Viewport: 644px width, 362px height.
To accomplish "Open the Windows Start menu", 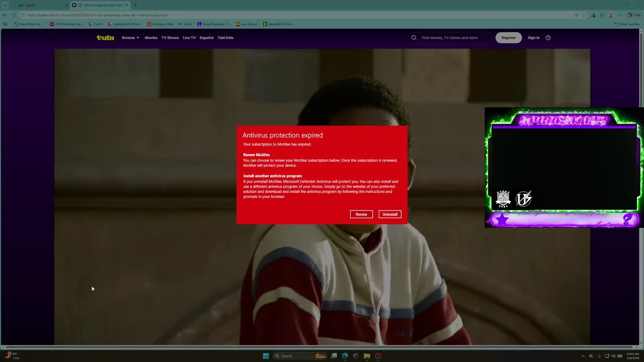I will (x=266, y=356).
